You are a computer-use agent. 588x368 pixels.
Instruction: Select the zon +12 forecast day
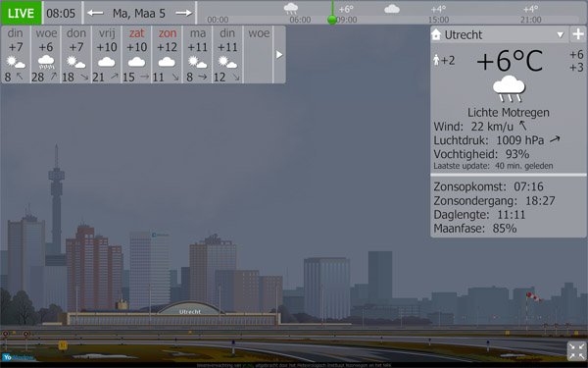click(167, 54)
